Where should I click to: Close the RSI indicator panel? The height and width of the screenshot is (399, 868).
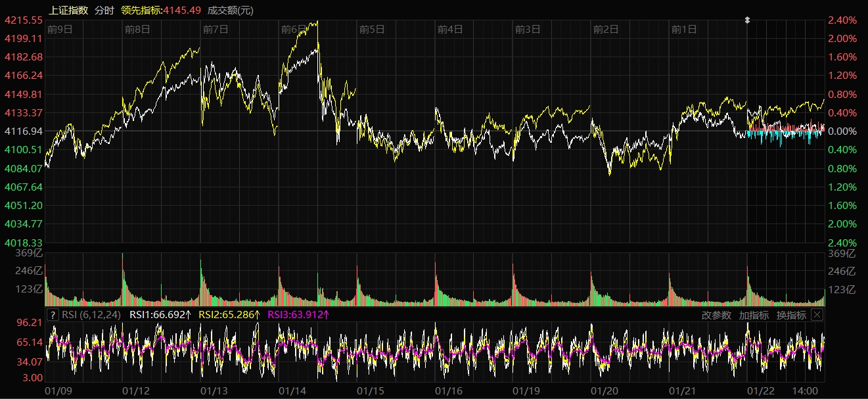click(x=817, y=315)
